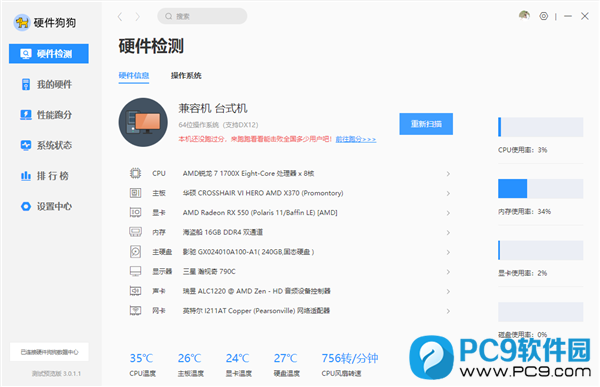Viewport: 600px width, 387px height.
Task: Click the 显卡使用率 2% progress bar
Action: pos(540,250)
